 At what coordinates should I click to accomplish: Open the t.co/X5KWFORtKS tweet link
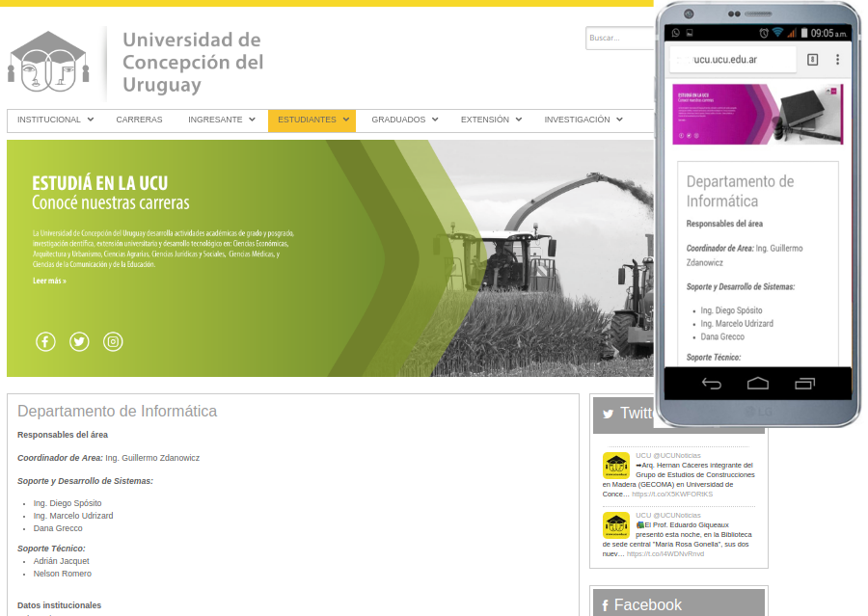pos(672,494)
